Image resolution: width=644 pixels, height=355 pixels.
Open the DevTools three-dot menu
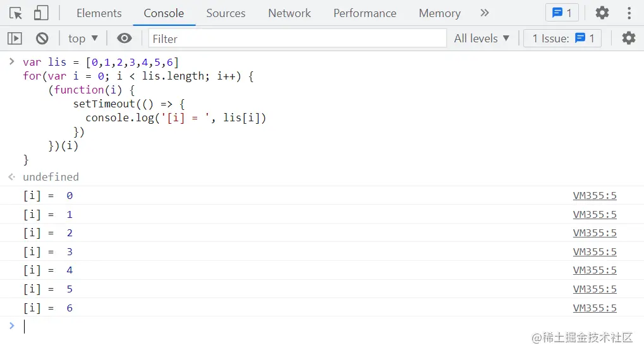coord(629,13)
